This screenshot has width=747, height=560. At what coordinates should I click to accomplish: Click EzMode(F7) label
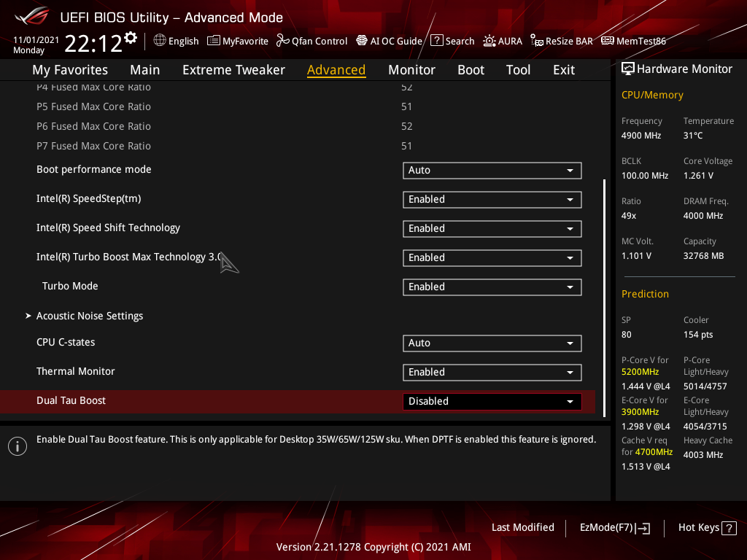(x=606, y=528)
